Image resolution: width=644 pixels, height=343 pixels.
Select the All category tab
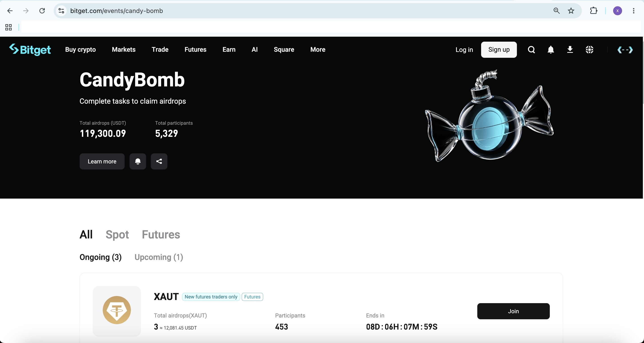(86, 235)
